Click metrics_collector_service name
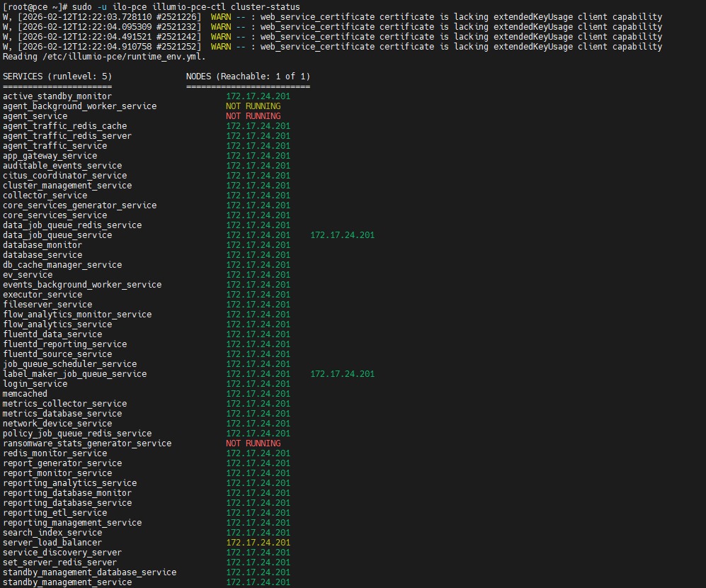Image resolution: width=706 pixels, height=588 pixels. 65,403
